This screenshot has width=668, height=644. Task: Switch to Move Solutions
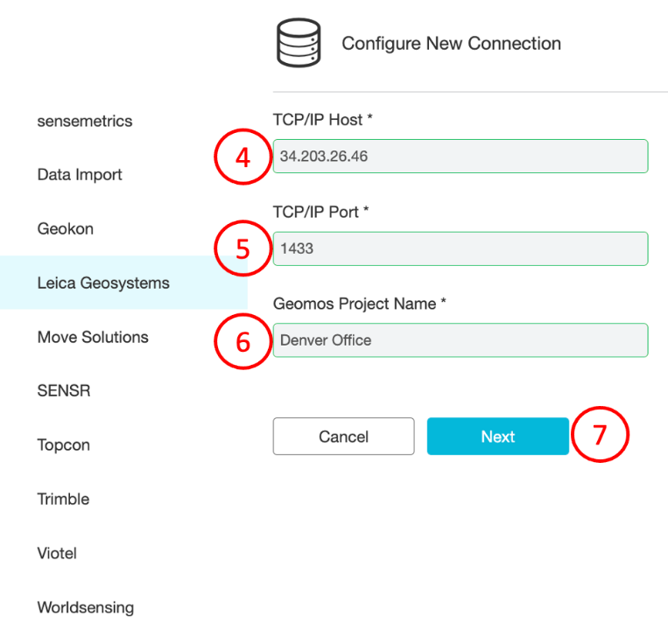click(93, 337)
